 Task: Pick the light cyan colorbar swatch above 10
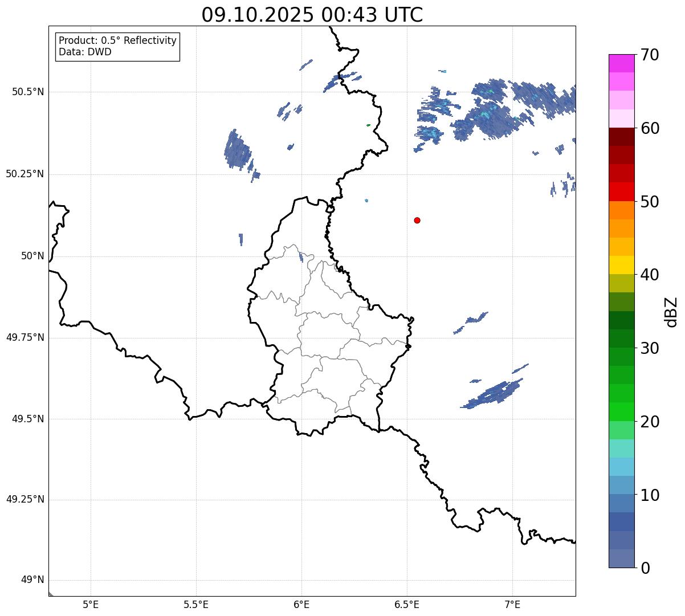[x=621, y=467]
